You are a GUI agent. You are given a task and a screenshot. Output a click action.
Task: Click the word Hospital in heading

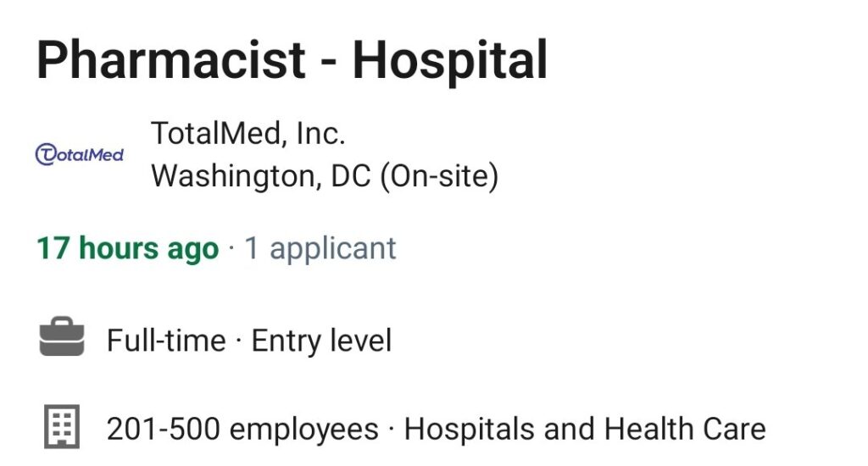tap(450, 60)
